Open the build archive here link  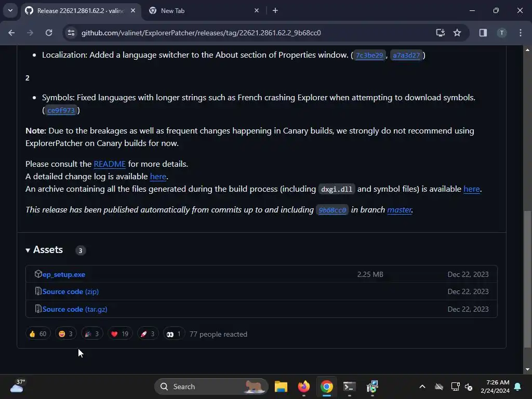click(472, 189)
